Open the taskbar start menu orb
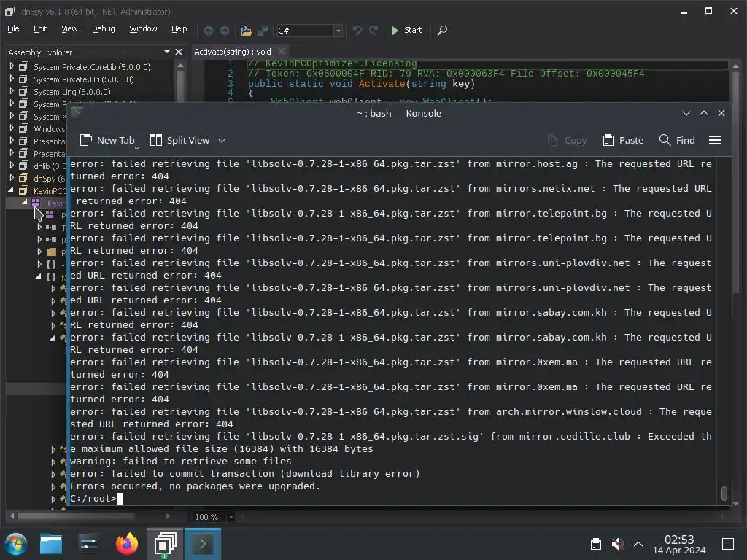This screenshot has width=747, height=560. [x=16, y=544]
